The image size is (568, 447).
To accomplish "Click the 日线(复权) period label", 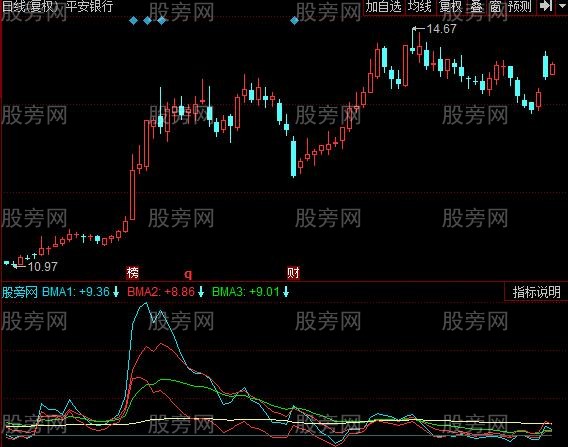I will tap(30, 7).
